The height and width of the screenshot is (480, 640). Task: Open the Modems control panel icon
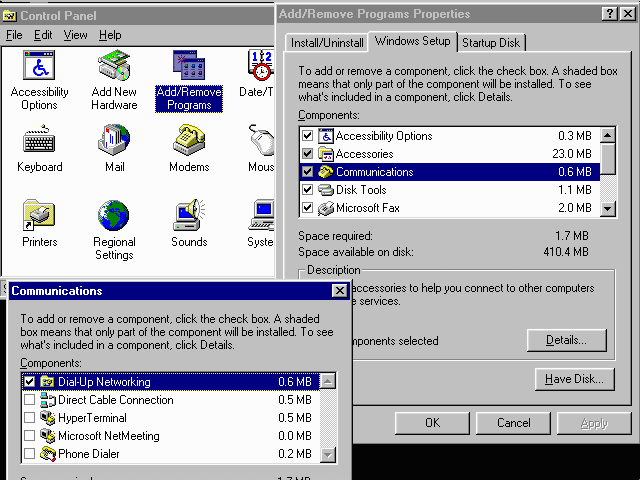189,142
